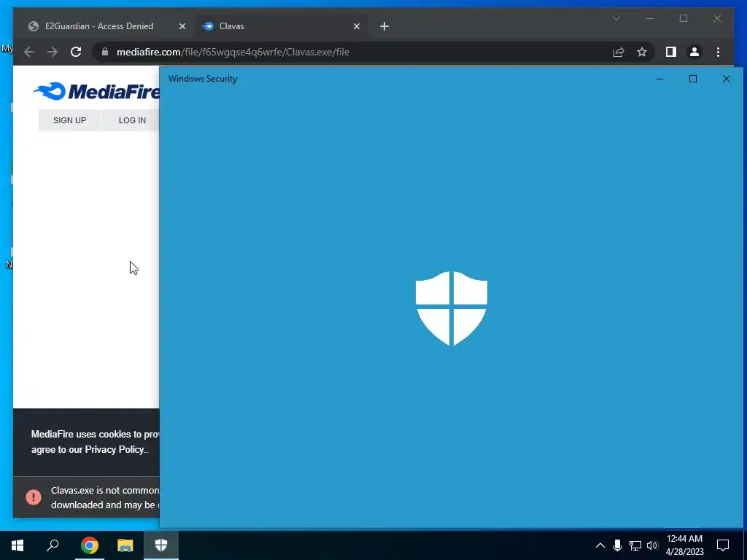Open network status tray icon
The image size is (747, 560).
[635, 545]
